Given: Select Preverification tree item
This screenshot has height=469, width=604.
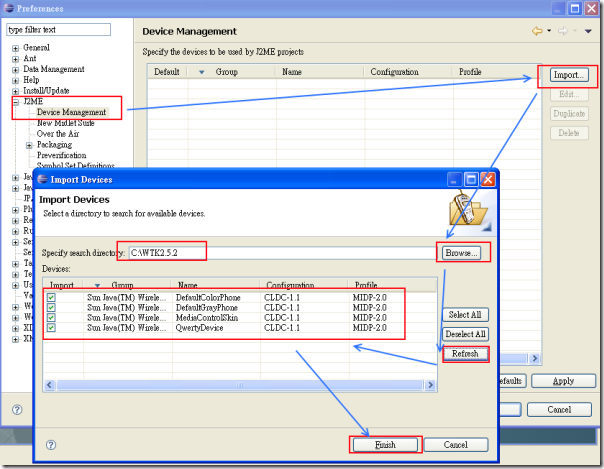Looking at the screenshot, I should (61, 155).
